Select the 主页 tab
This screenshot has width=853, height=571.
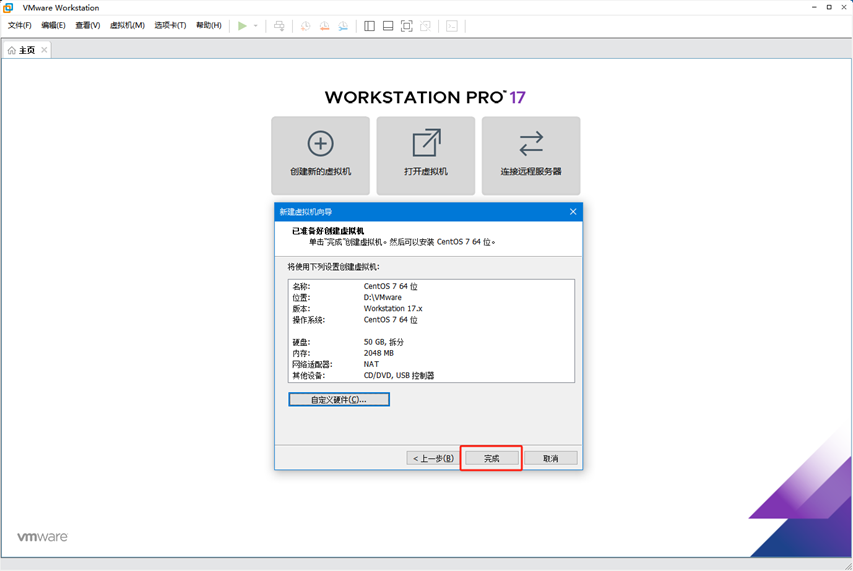point(27,50)
